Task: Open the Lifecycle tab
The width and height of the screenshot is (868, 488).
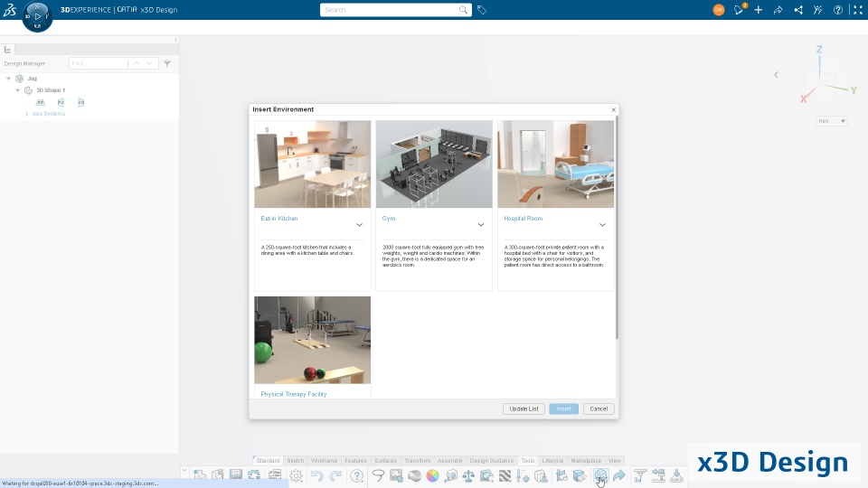Action: [x=552, y=460]
